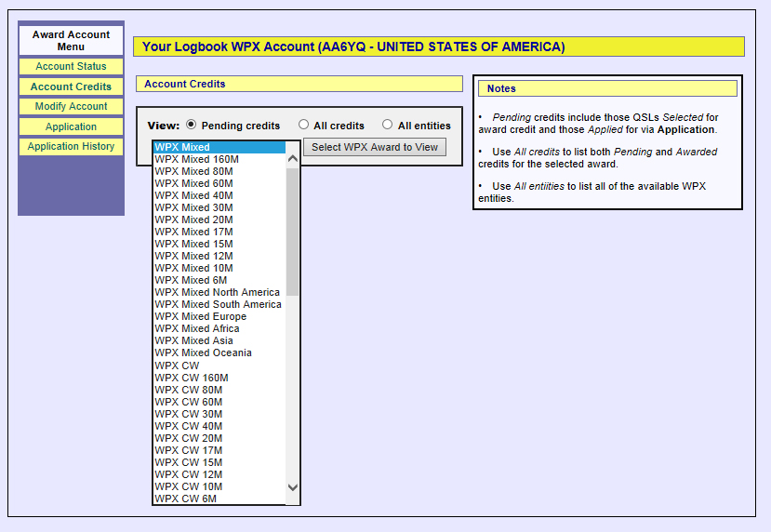Screen dimensions: 771x532
Task: Open the Application menu entry
Action: coord(71,126)
